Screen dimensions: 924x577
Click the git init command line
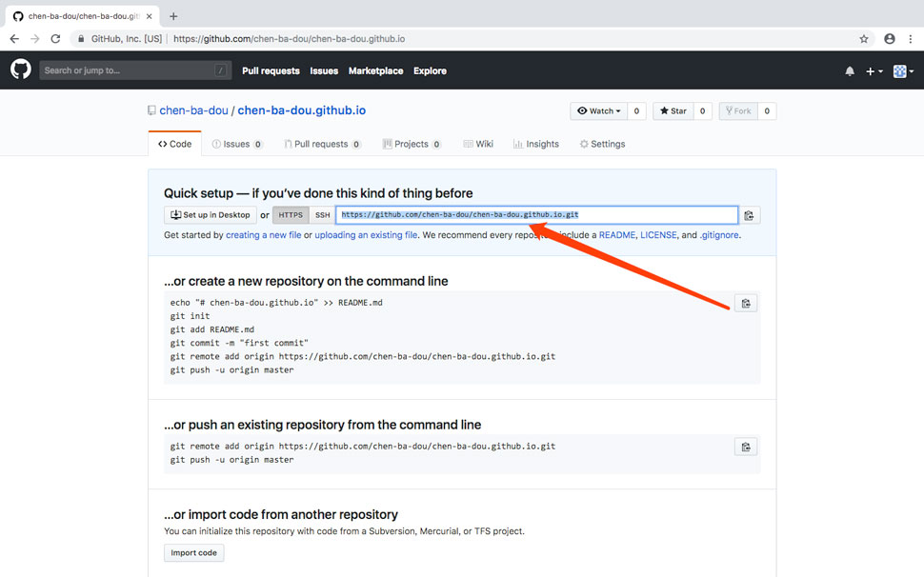pyautogui.click(x=190, y=316)
